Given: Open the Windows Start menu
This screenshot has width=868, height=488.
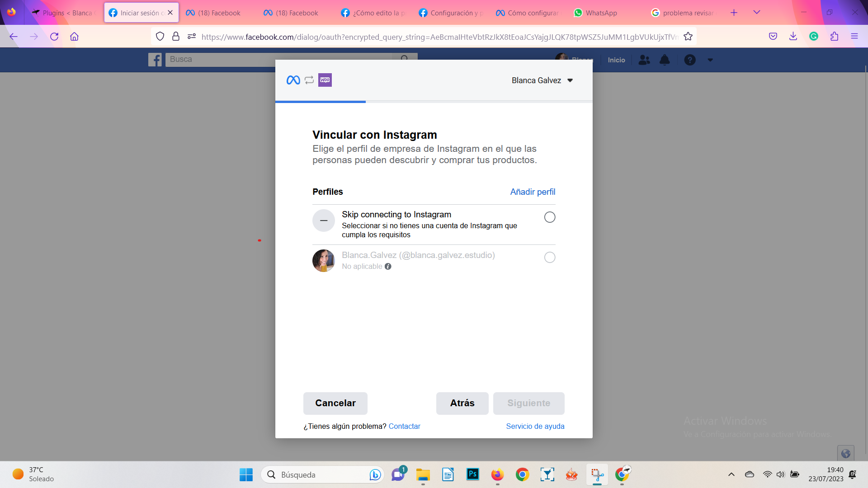Looking at the screenshot, I should coord(246,474).
